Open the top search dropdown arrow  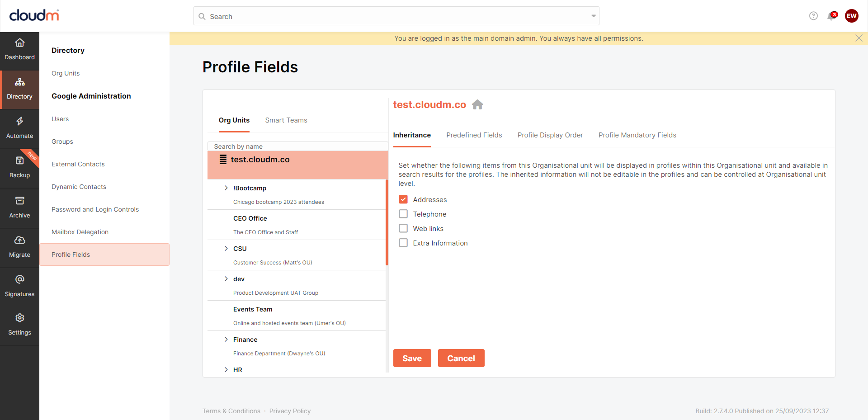tap(593, 16)
